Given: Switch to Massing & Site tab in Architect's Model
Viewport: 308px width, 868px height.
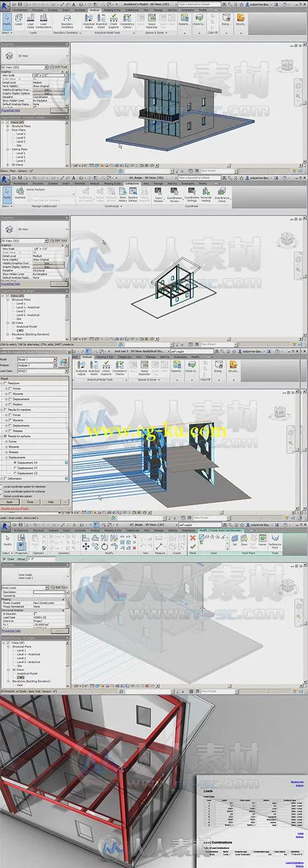Looking at the screenshot, I should tap(112, 10).
